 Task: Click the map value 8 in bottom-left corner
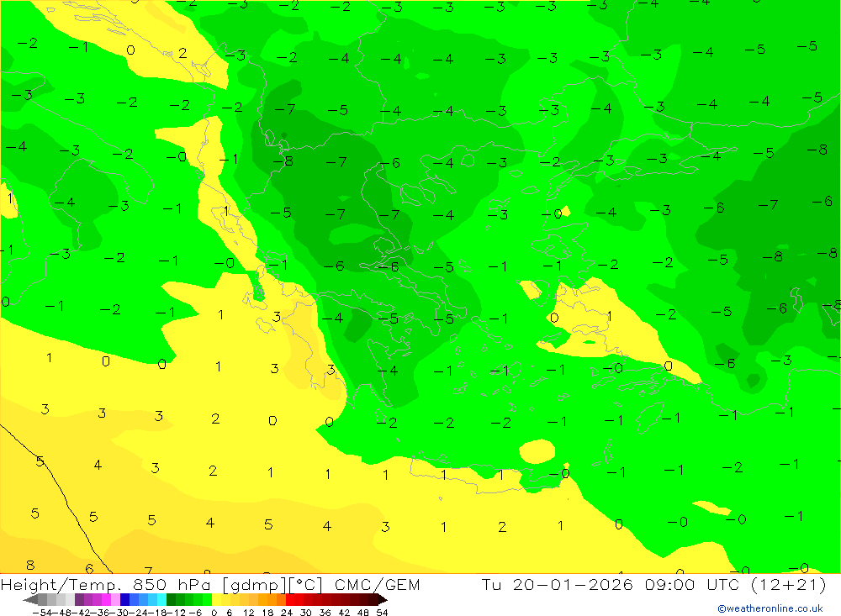click(30, 565)
